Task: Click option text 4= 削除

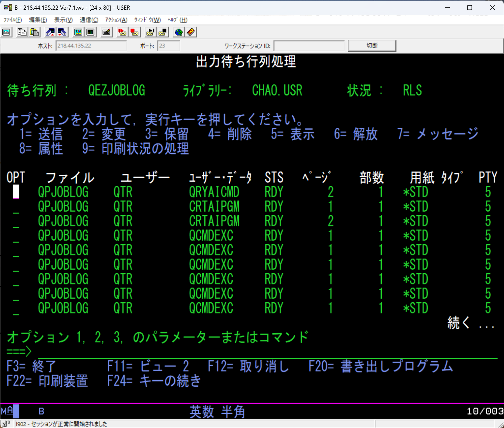Action: point(230,134)
